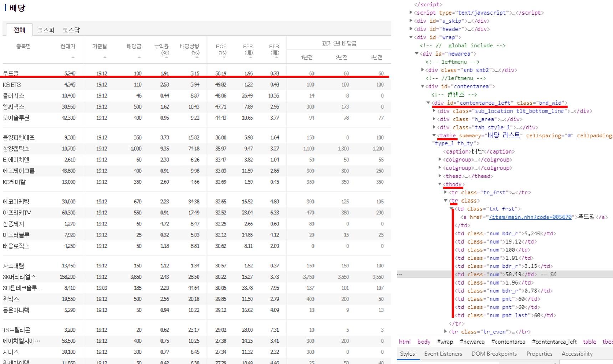Collapse the div id newarea node

[x=417, y=53]
